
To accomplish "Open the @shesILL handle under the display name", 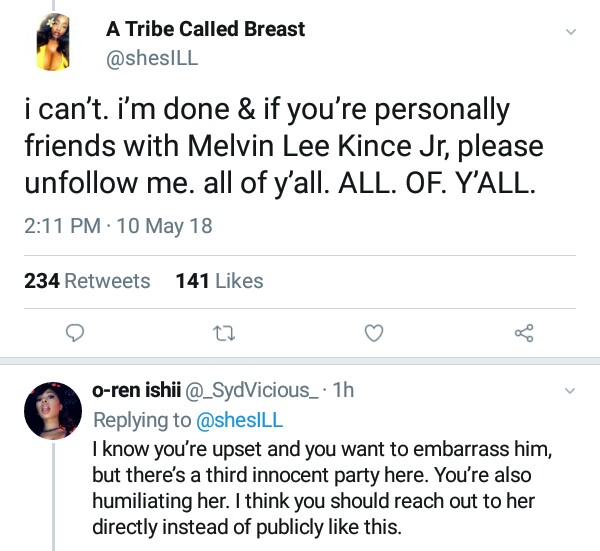I will (x=152, y=58).
